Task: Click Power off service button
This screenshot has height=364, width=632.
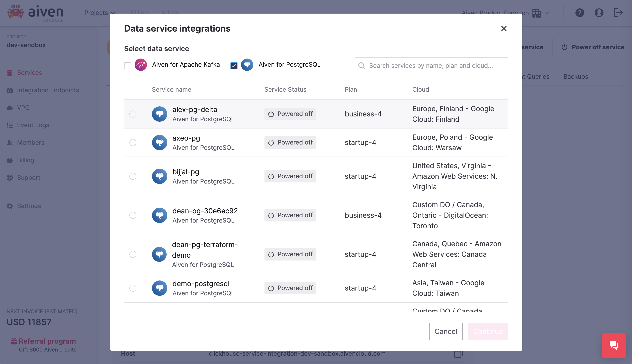Action: (x=593, y=47)
